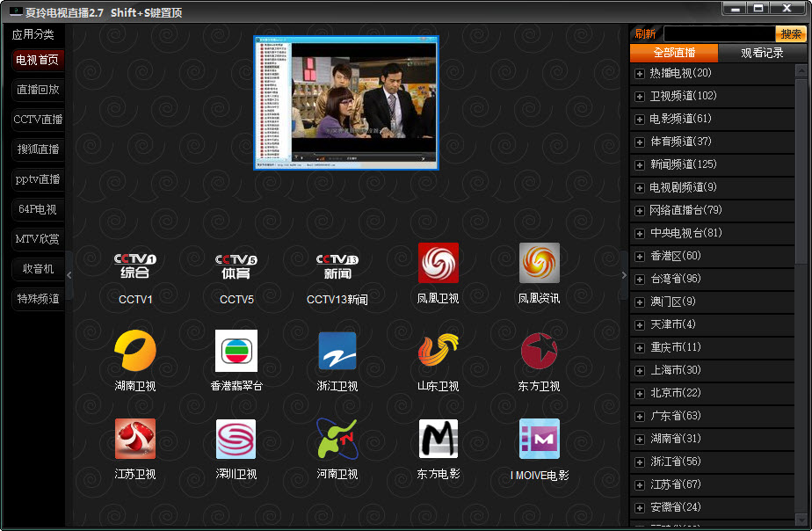This screenshot has height=531, width=812.
Task: Play the 湖南卫视 channel icon
Action: click(x=135, y=351)
